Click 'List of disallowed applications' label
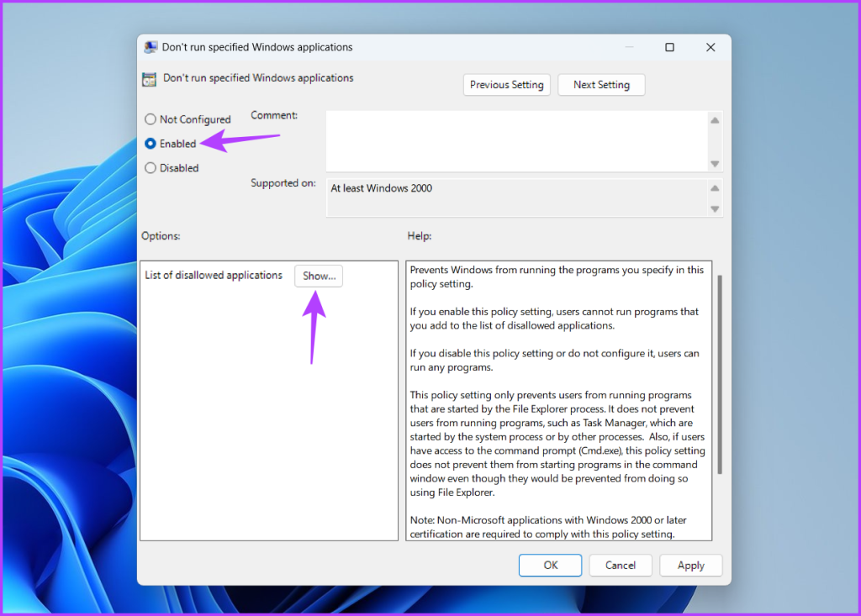The height and width of the screenshot is (616, 861). pyautogui.click(x=214, y=275)
